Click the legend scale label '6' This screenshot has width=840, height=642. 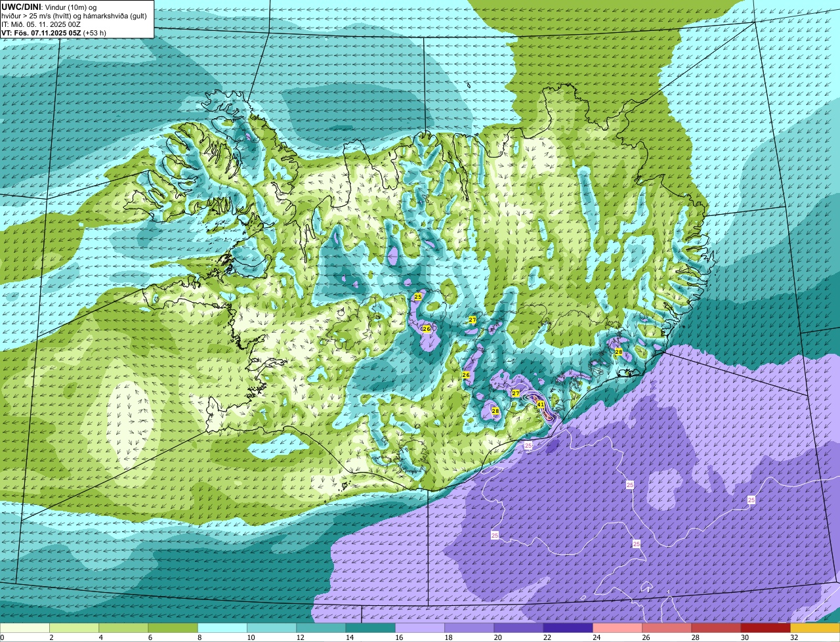(x=149, y=638)
